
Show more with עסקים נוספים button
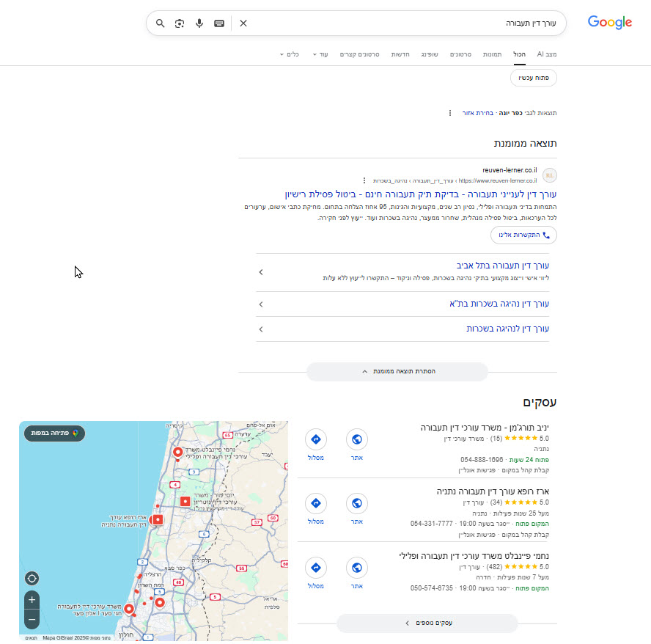tap(427, 623)
